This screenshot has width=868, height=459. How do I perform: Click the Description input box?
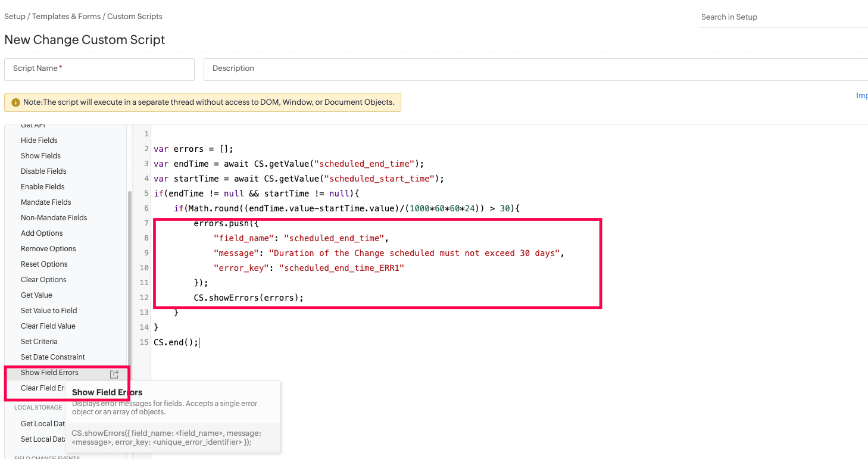[x=536, y=69]
